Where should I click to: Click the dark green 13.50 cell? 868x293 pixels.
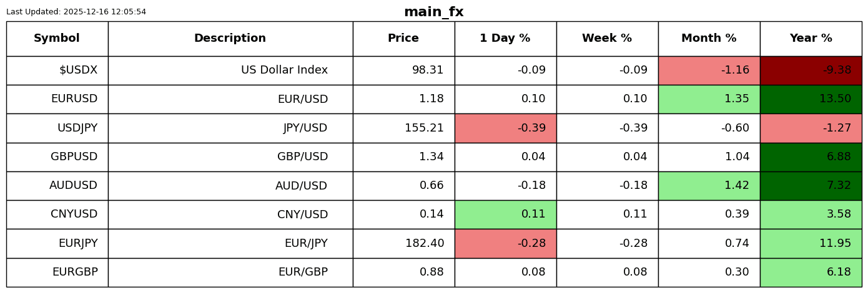click(x=811, y=99)
